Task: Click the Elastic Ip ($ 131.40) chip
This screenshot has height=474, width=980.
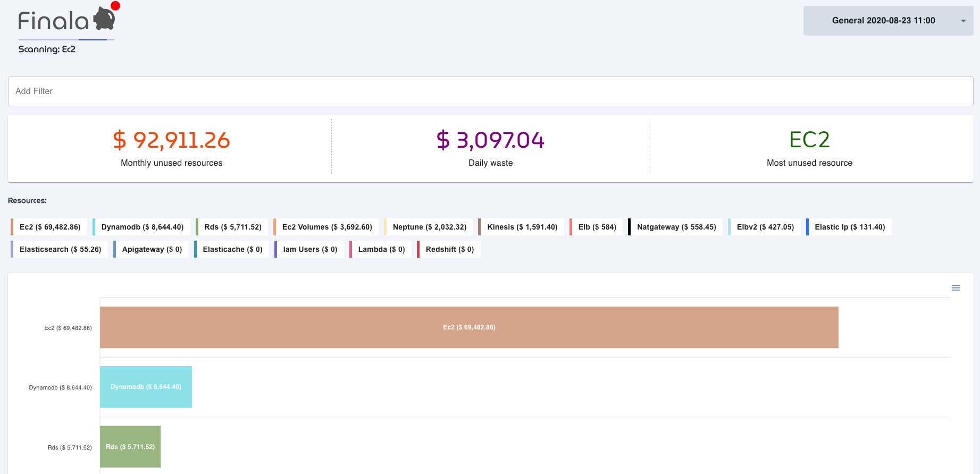Action: (x=849, y=227)
